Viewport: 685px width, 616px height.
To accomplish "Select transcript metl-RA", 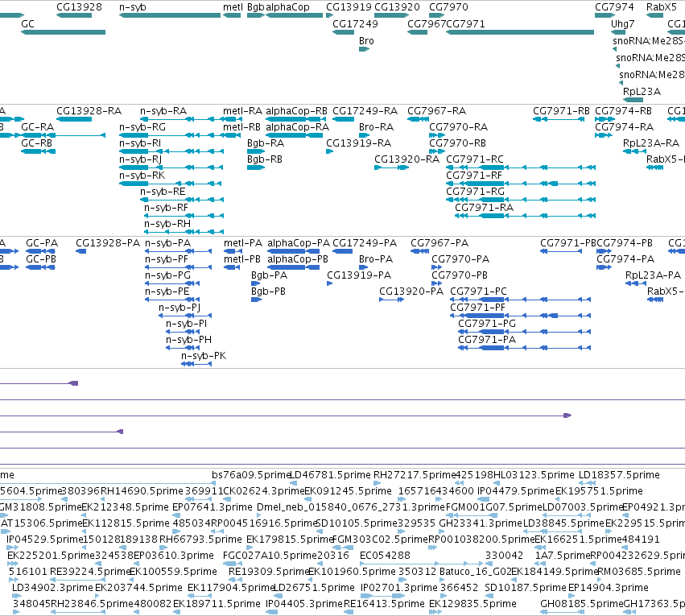I will [x=242, y=111].
